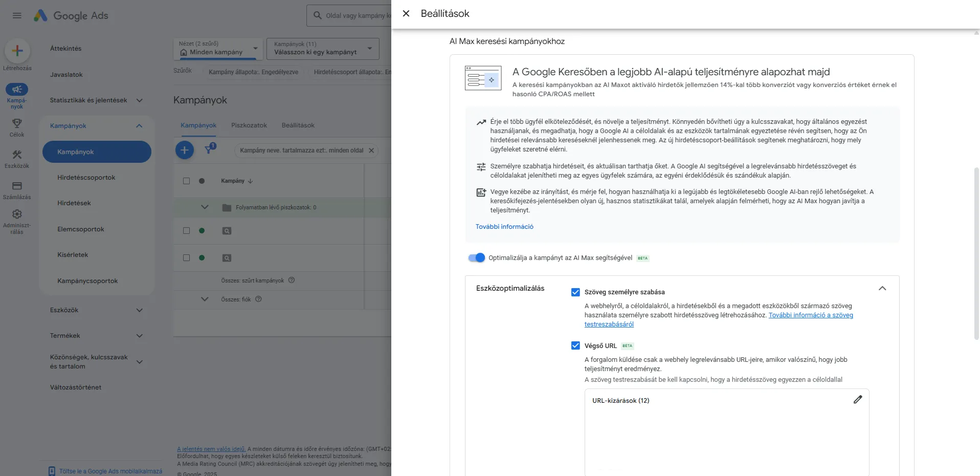Open the Minden kampány view dropdown
The height and width of the screenshot is (476, 980).
coord(218,49)
